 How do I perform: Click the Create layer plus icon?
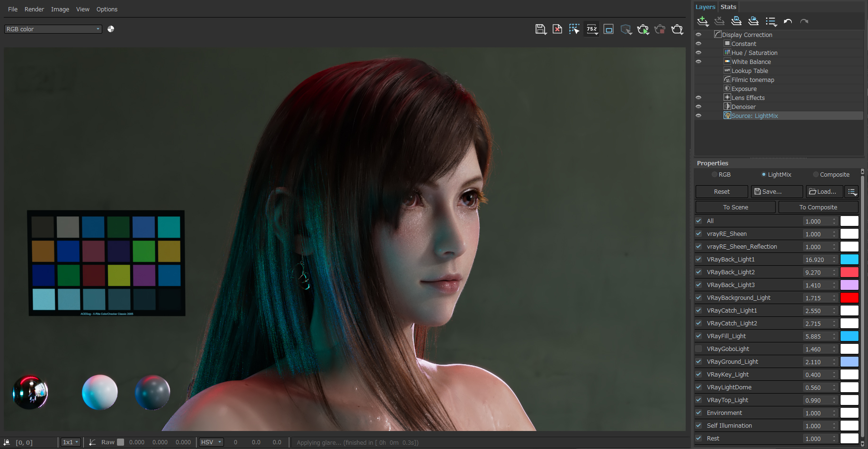point(703,21)
